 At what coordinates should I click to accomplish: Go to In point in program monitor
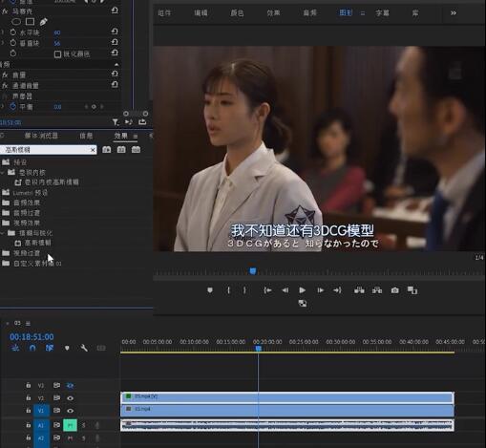point(267,290)
